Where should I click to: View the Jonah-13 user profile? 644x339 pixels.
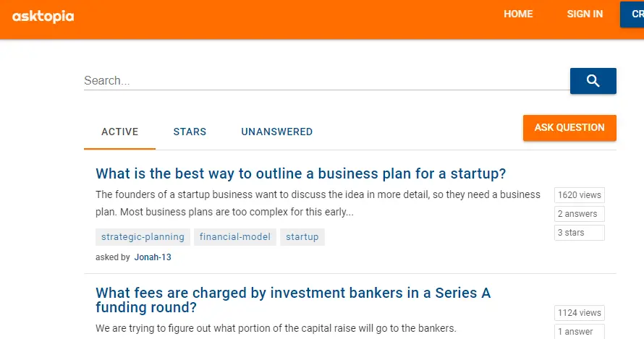[x=153, y=257]
